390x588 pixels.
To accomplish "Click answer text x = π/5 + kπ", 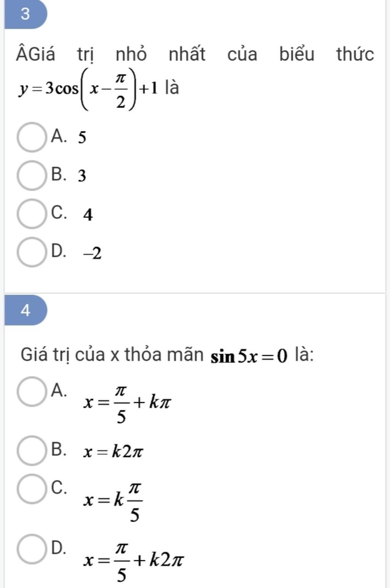I will tap(128, 404).
